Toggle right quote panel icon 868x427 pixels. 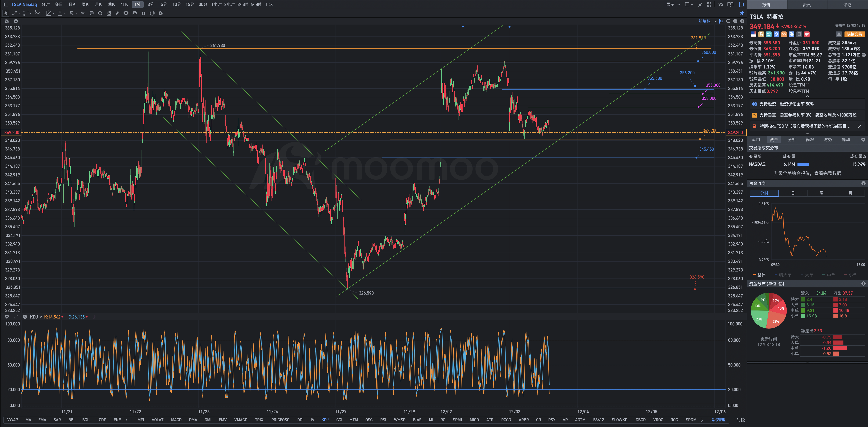point(742,4)
